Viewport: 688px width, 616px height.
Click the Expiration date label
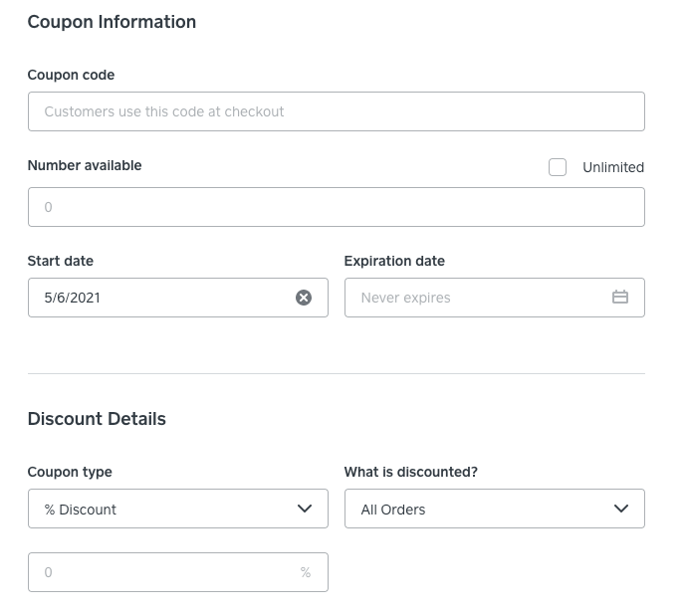[394, 261]
